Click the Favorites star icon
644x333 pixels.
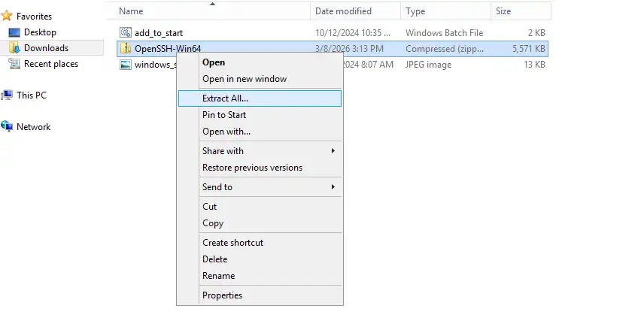(x=7, y=16)
